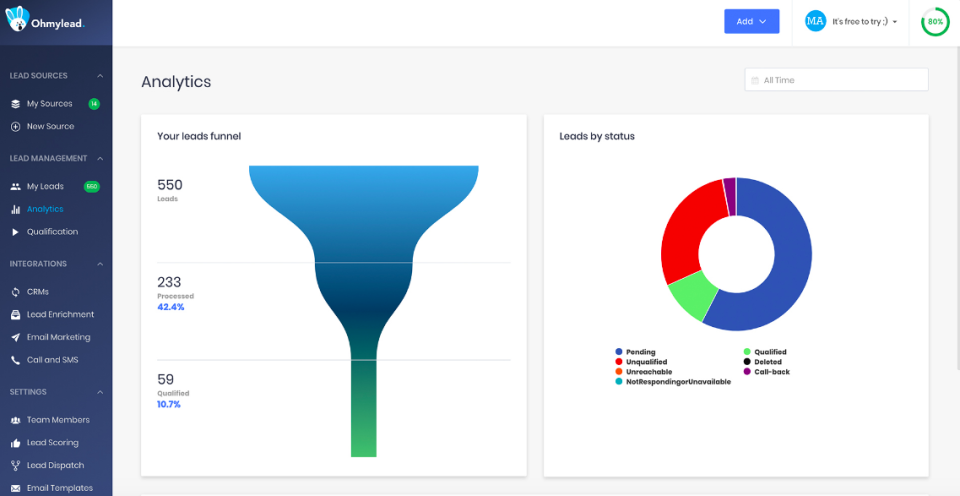This screenshot has width=960, height=496.
Task: Click the CRMs sync icon
Action: pos(16,292)
